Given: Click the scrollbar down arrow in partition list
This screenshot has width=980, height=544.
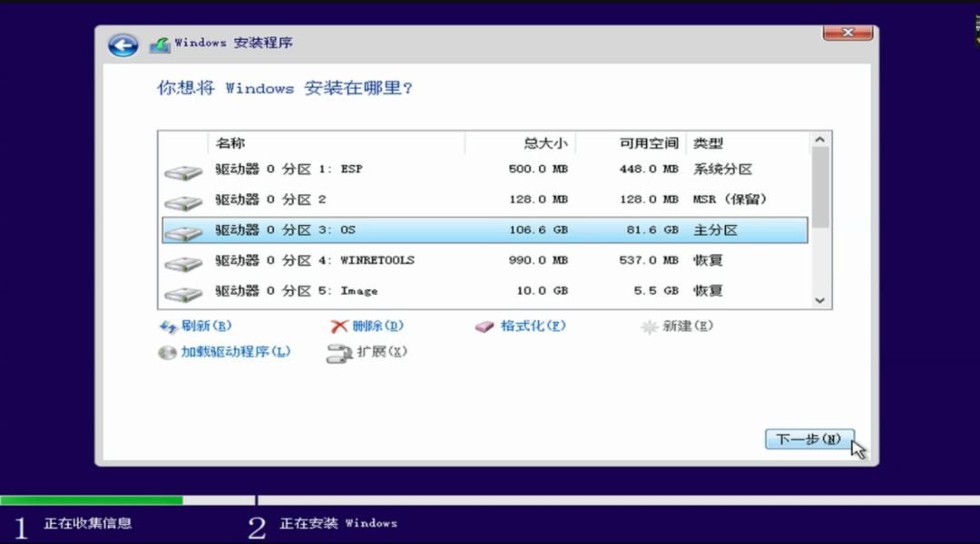Looking at the screenshot, I should coord(819,300).
